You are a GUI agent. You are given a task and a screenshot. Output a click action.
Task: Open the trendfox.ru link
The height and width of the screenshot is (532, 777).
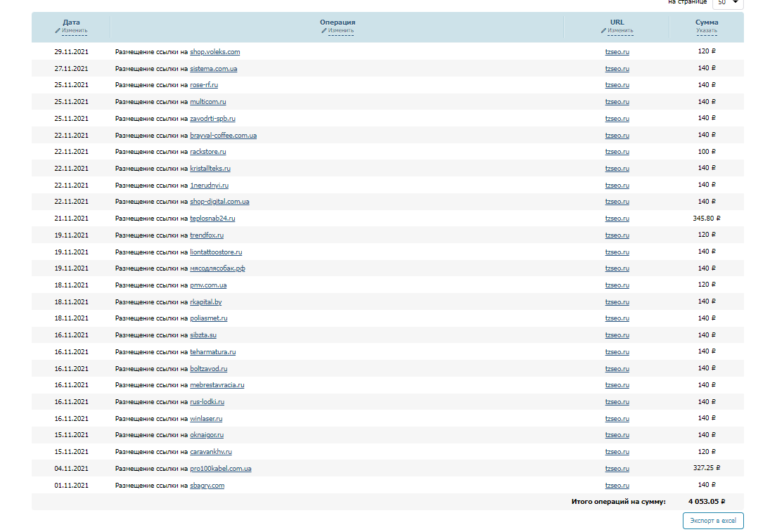pyautogui.click(x=207, y=235)
